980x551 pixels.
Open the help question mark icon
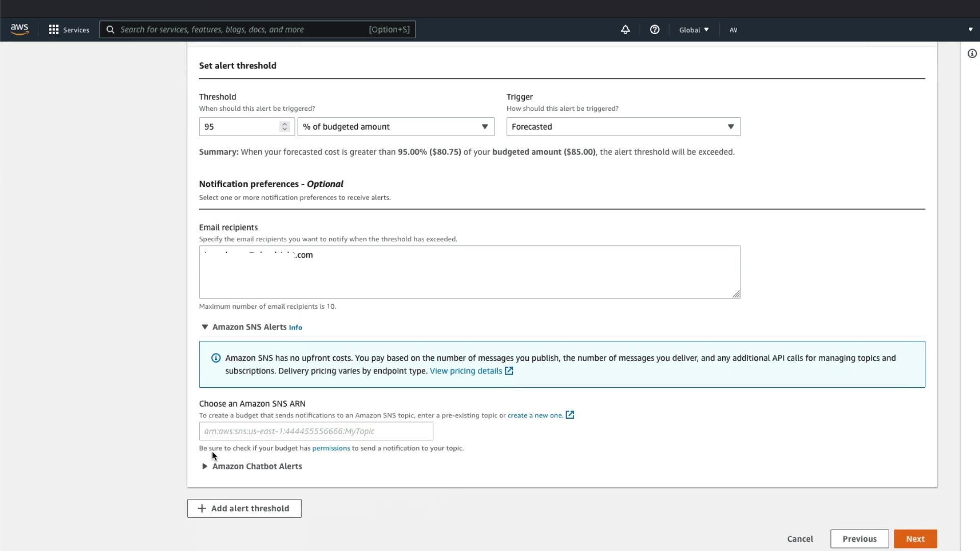click(654, 30)
